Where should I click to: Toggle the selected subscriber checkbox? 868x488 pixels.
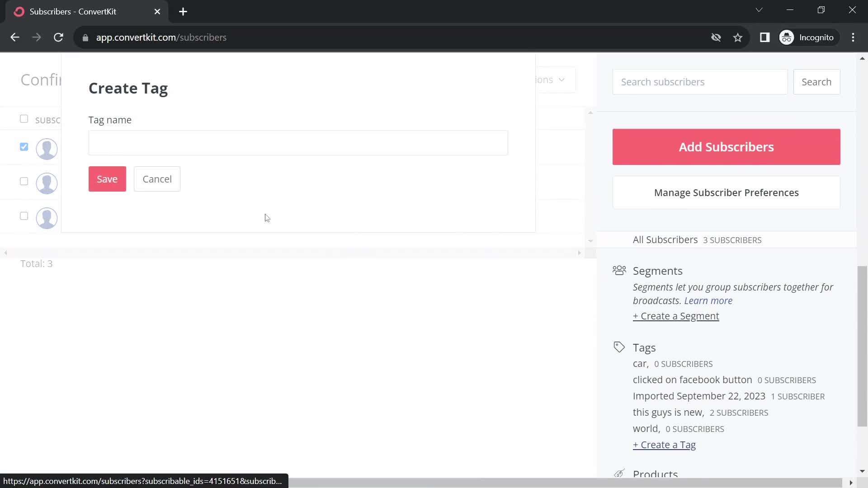pyautogui.click(x=24, y=146)
